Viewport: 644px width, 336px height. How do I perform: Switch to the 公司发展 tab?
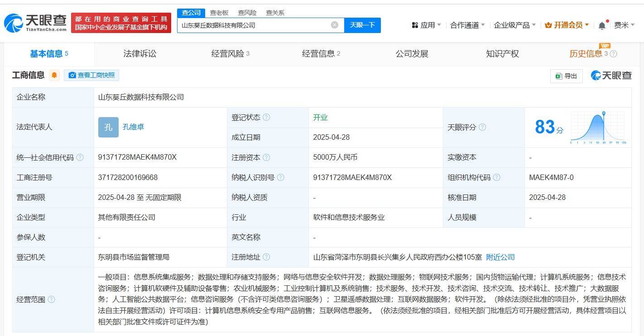click(x=412, y=54)
